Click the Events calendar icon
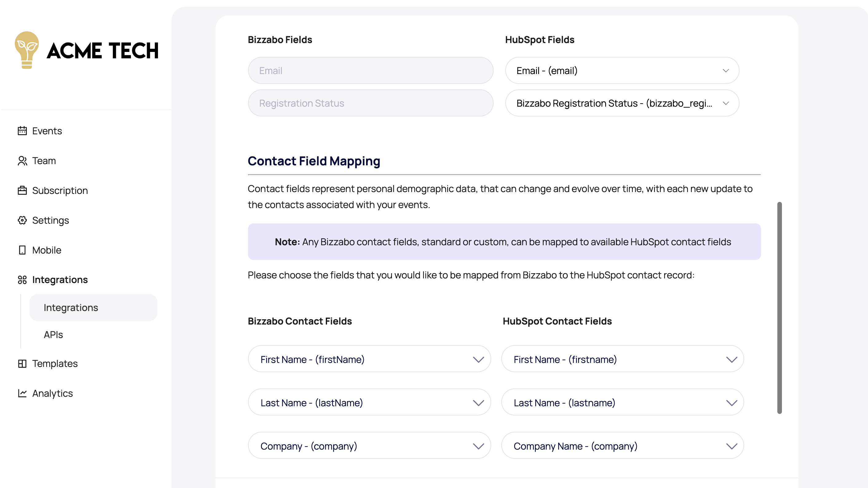Image resolution: width=868 pixels, height=488 pixels. [22, 131]
